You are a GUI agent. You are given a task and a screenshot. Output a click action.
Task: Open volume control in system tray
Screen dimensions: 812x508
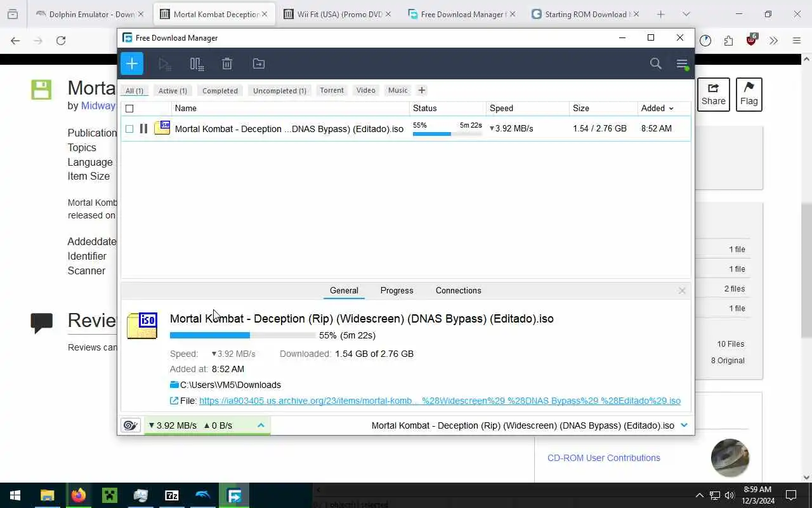pyautogui.click(x=730, y=495)
